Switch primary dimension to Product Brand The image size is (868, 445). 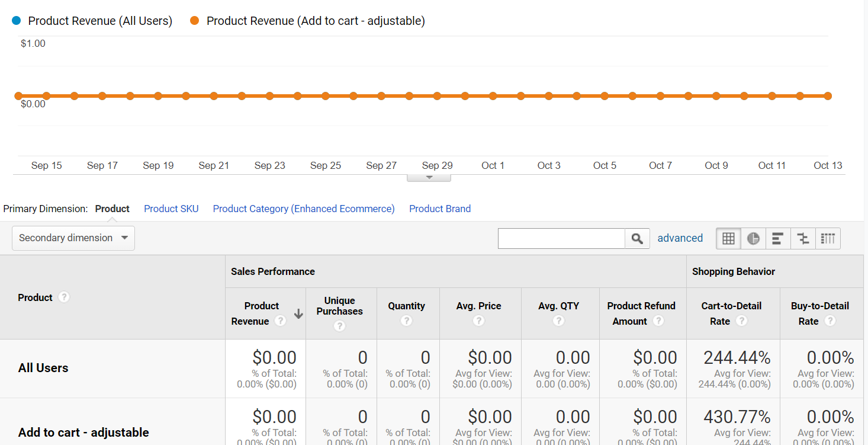click(440, 209)
